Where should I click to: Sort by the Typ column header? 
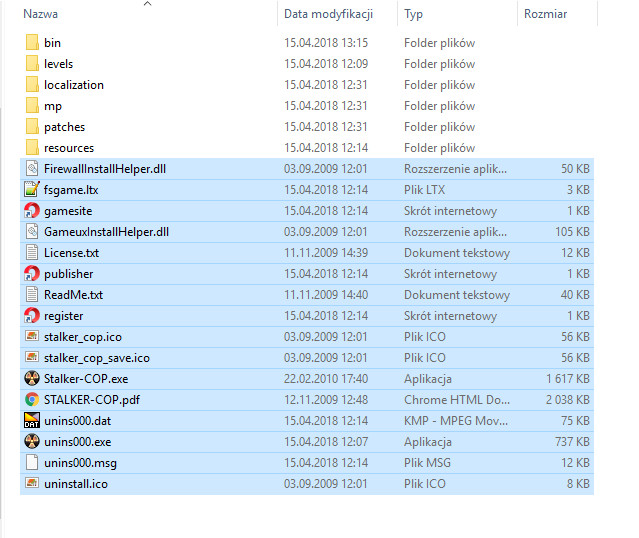[x=414, y=14]
